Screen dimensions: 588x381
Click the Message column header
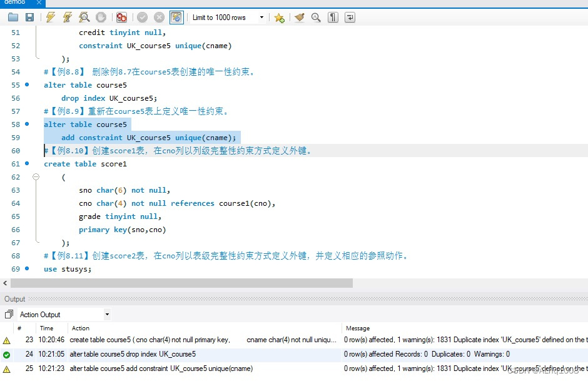click(x=358, y=328)
